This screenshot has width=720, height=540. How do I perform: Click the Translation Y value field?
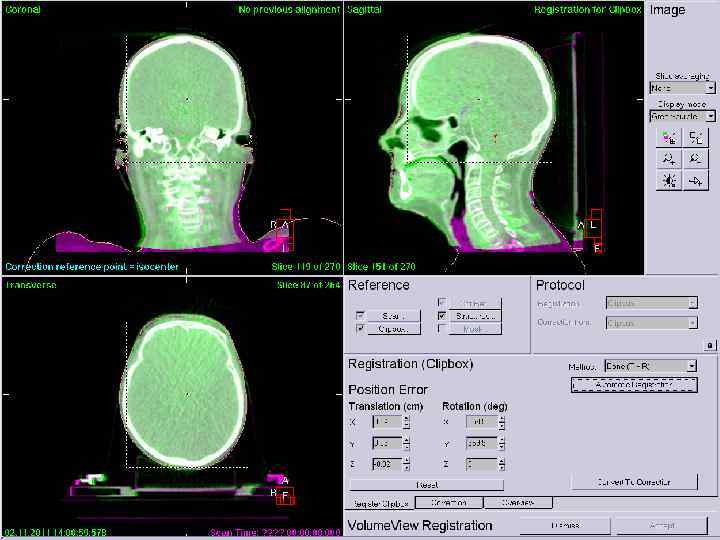click(x=388, y=443)
